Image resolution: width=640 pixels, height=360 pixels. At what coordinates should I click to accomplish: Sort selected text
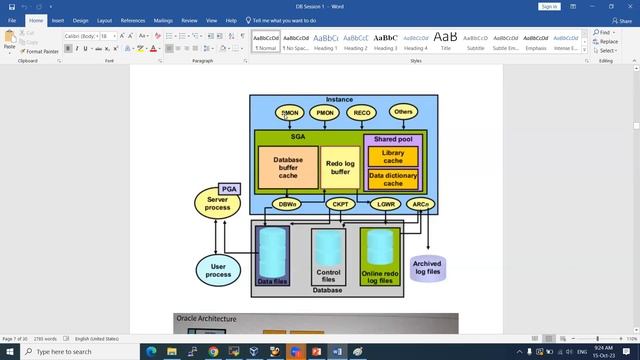(231, 36)
